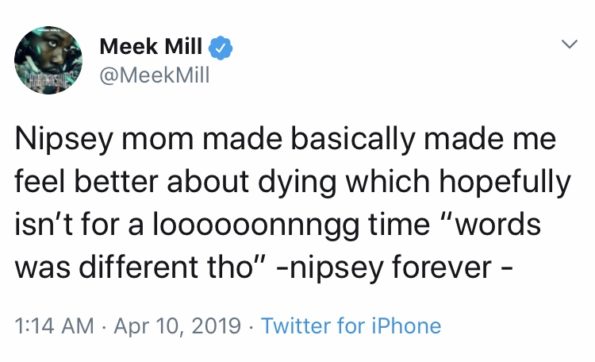The height and width of the screenshot is (362, 595).
Task: Click the word hopefully in the tweet
Action: [505, 183]
